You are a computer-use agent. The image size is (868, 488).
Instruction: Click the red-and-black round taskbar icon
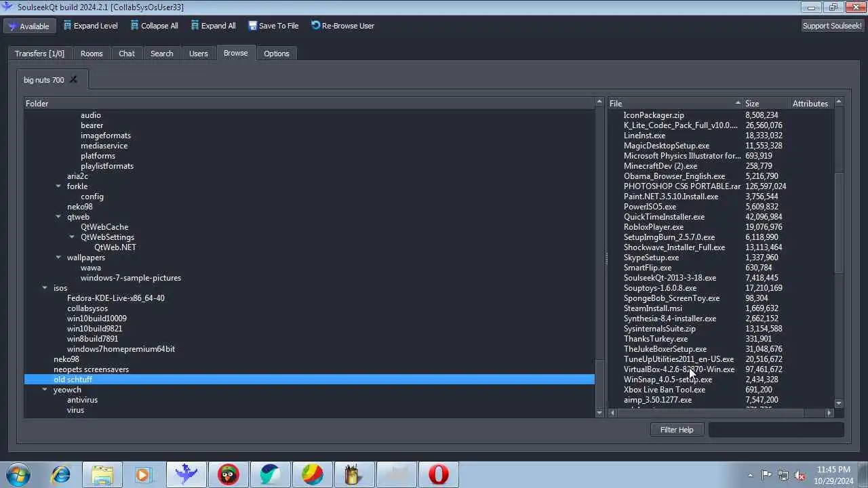[x=229, y=474]
